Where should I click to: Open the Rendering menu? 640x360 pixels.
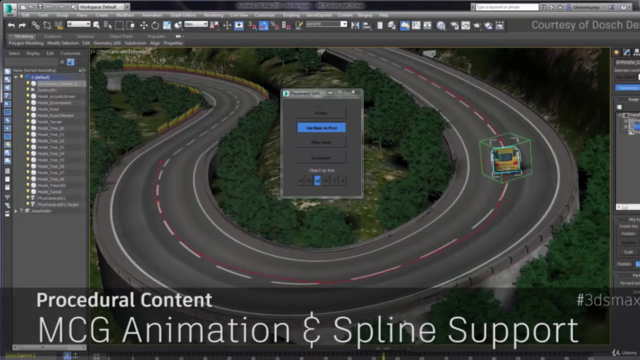click(x=213, y=15)
